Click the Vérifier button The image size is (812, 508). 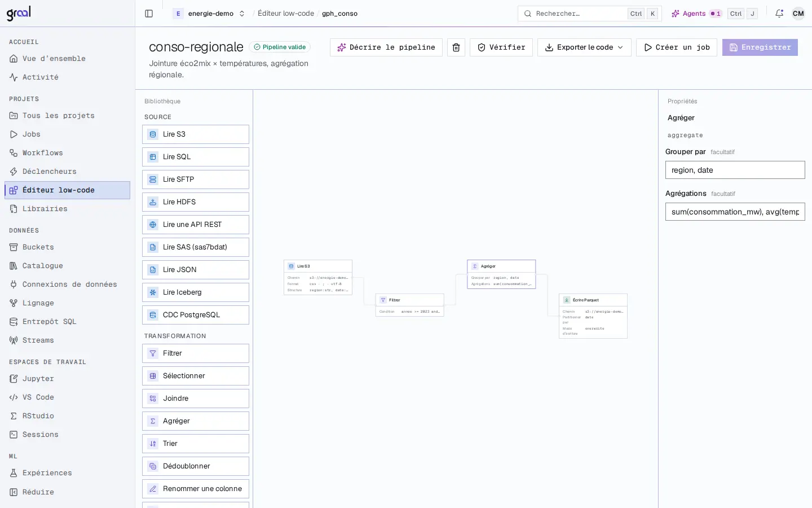click(501, 47)
